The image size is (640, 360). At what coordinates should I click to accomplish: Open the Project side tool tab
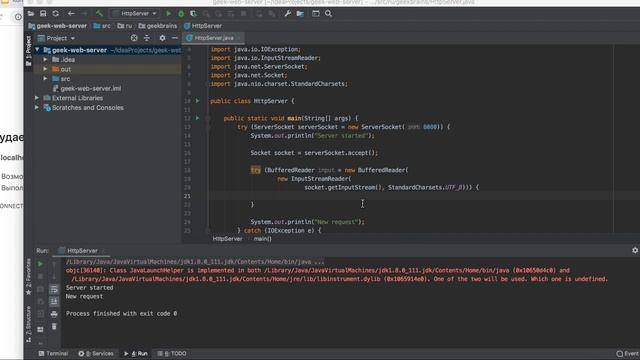pos(28,51)
